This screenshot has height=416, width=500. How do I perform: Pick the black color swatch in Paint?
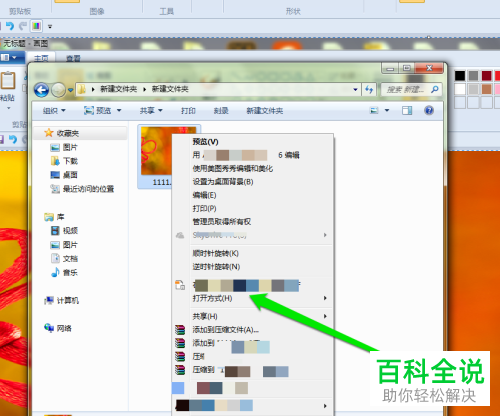460,76
